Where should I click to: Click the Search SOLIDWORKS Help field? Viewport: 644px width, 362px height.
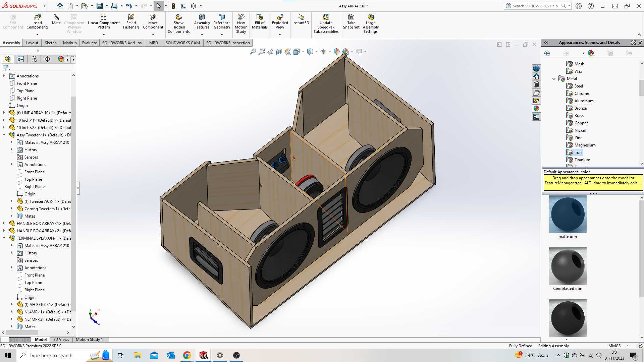click(x=535, y=6)
